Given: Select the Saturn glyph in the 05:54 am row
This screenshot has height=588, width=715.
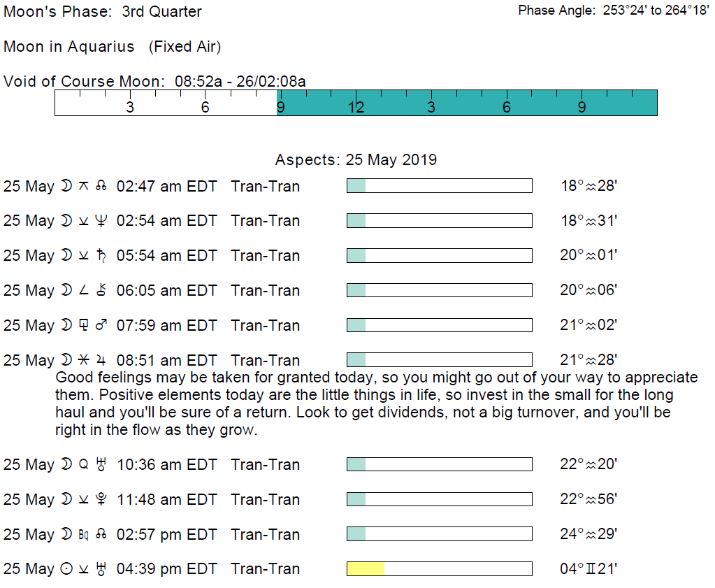Looking at the screenshot, I should point(101,256).
